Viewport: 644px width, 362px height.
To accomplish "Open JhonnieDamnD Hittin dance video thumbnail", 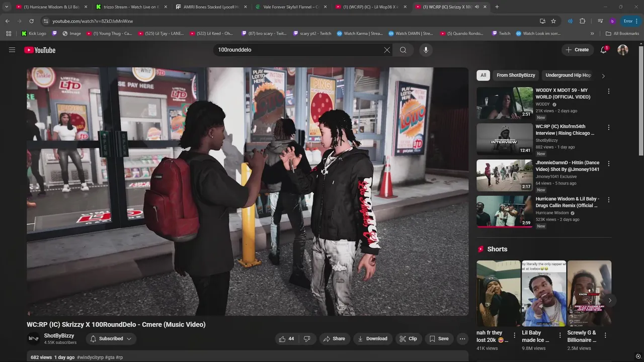I will click(x=505, y=175).
